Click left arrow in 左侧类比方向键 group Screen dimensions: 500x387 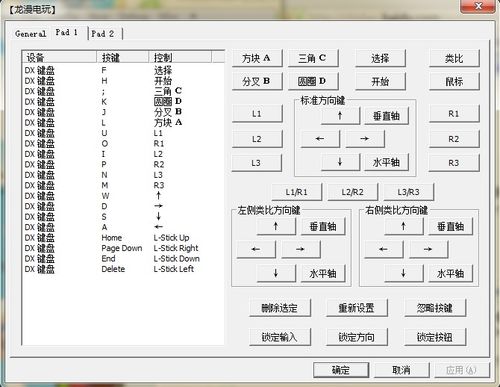(256, 249)
